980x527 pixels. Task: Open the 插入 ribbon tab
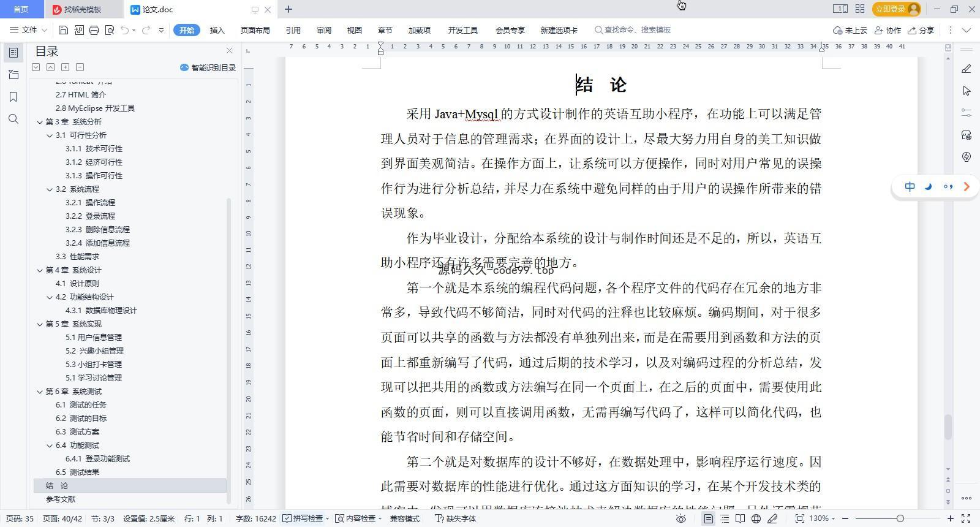coord(217,30)
